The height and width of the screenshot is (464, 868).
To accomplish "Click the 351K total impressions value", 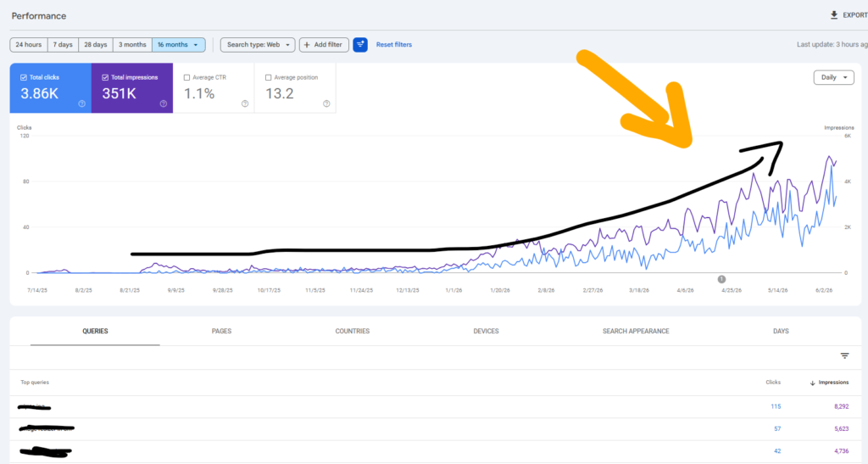I will (119, 93).
